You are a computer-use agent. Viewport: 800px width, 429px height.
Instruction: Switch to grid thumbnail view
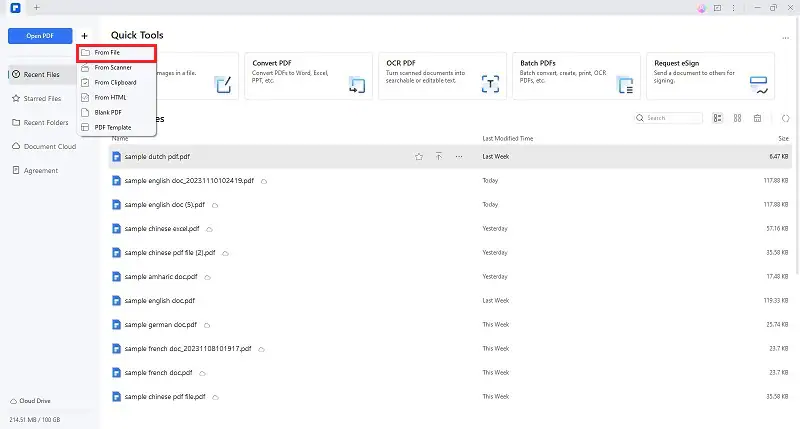tap(737, 118)
